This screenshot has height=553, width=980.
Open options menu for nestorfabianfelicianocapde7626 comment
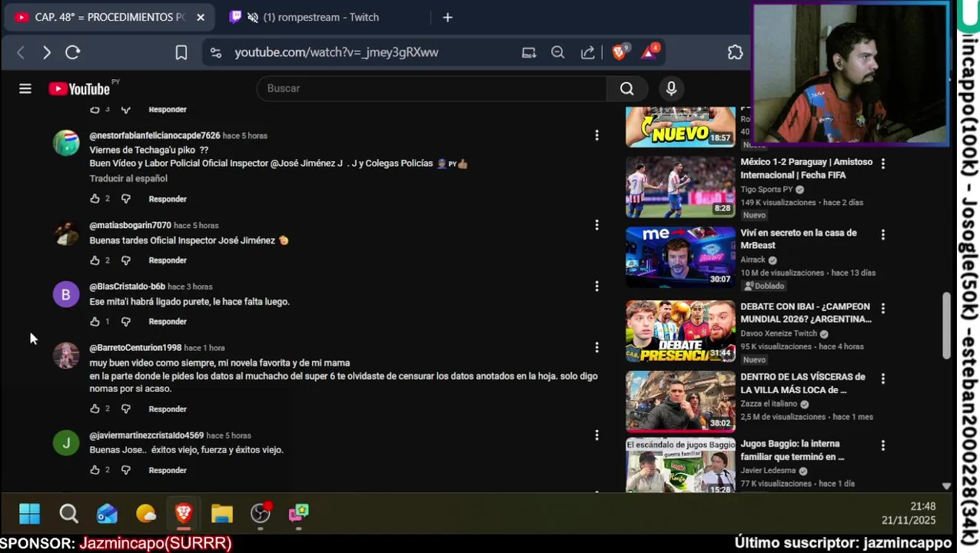pos(596,136)
